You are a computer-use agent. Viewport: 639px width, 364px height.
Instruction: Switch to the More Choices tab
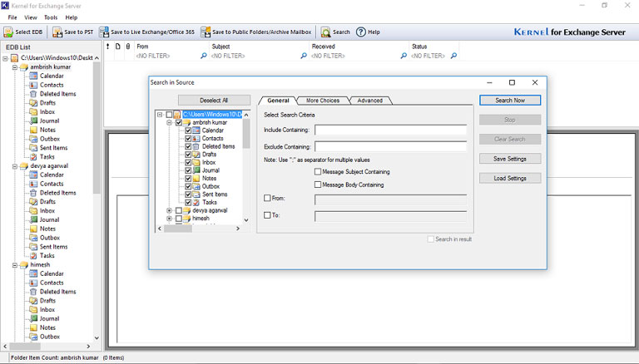323,101
